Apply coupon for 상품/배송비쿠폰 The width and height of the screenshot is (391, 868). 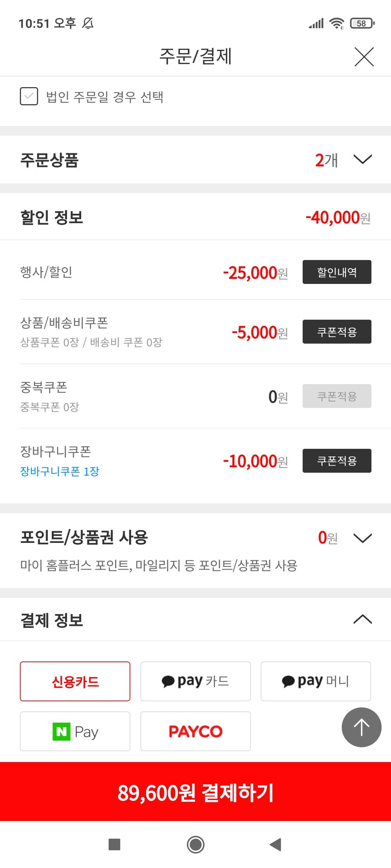[x=337, y=332]
